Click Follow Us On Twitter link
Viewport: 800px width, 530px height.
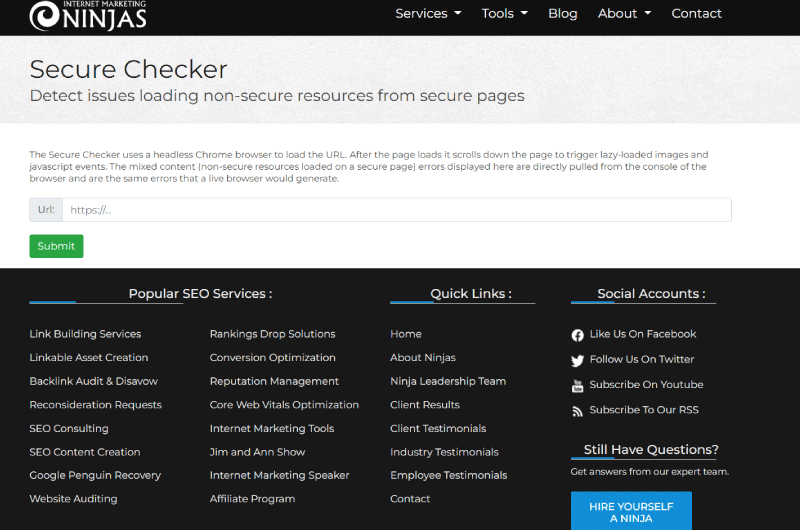click(x=642, y=359)
